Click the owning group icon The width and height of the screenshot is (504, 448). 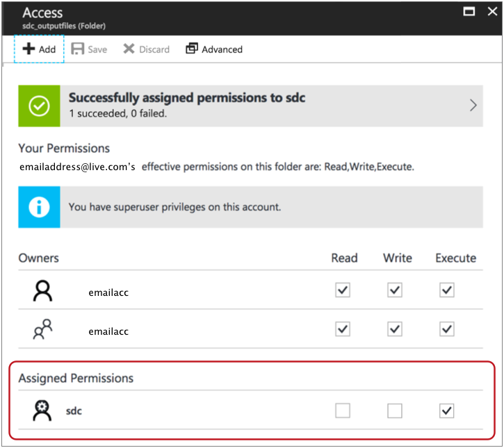[43, 330]
